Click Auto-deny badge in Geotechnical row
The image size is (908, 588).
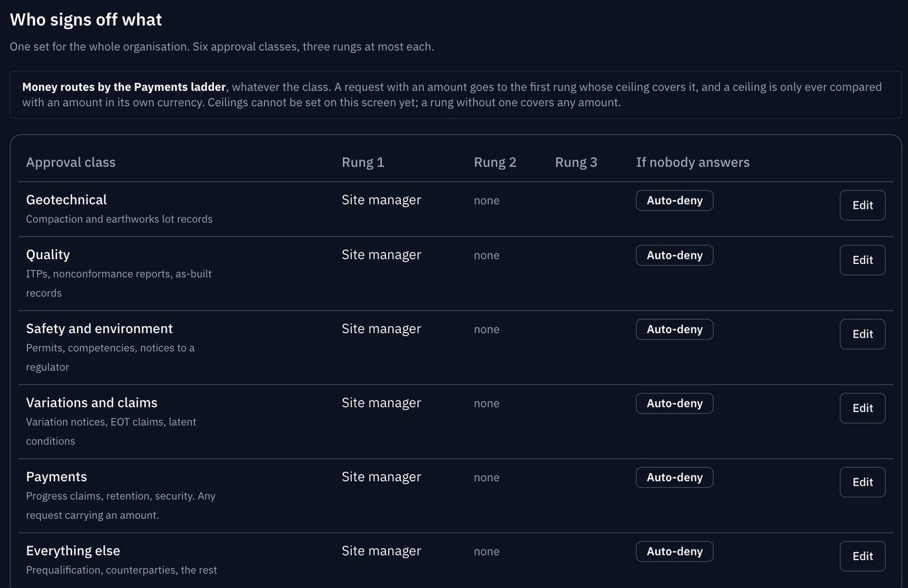(674, 200)
